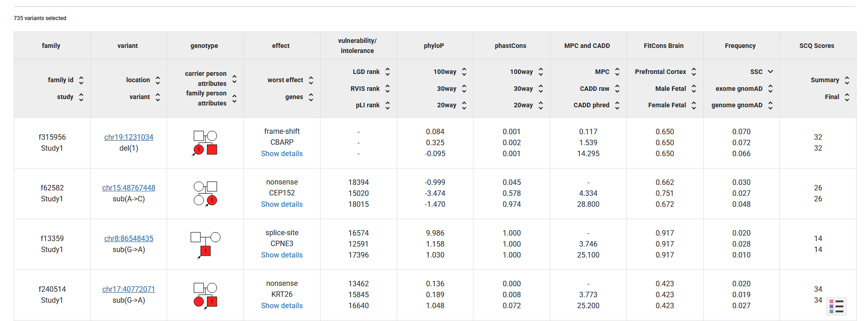Sort by pLI rank

click(388, 105)
